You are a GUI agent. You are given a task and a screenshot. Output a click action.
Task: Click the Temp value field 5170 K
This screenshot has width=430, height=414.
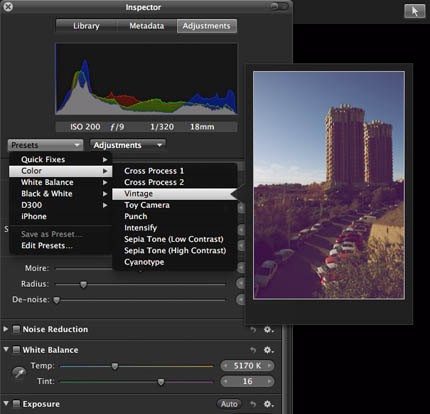tap(247, 366)
